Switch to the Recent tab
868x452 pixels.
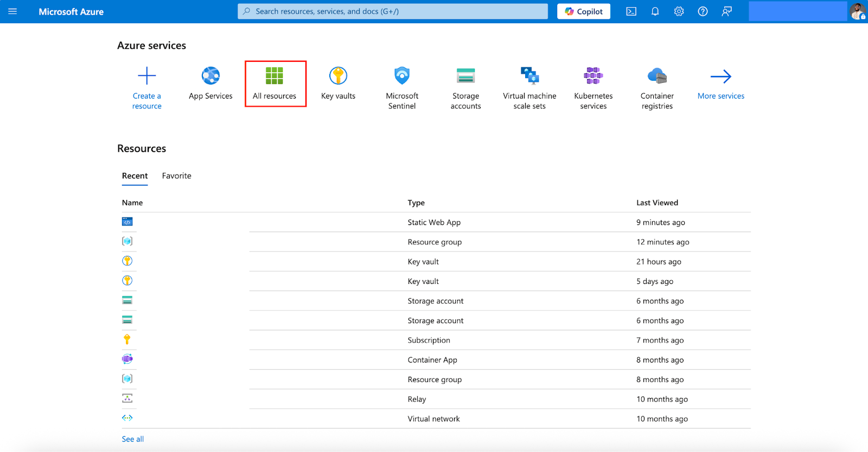coord(135,176)
